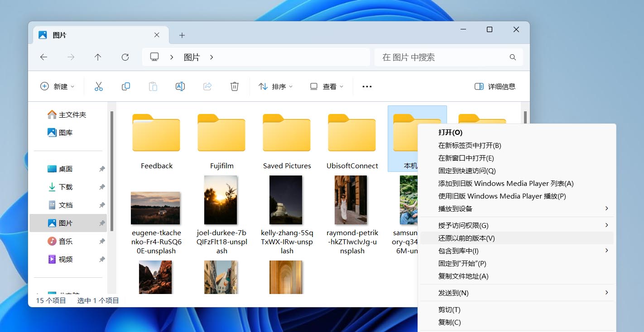Choose 还原以前的版本(V)
Image resolution: width=644 pixels, height=332 pixels.
(x=517, y=238)
